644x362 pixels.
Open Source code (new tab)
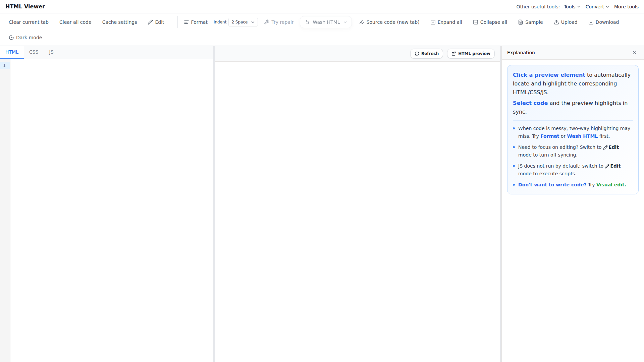click(389, 22)
